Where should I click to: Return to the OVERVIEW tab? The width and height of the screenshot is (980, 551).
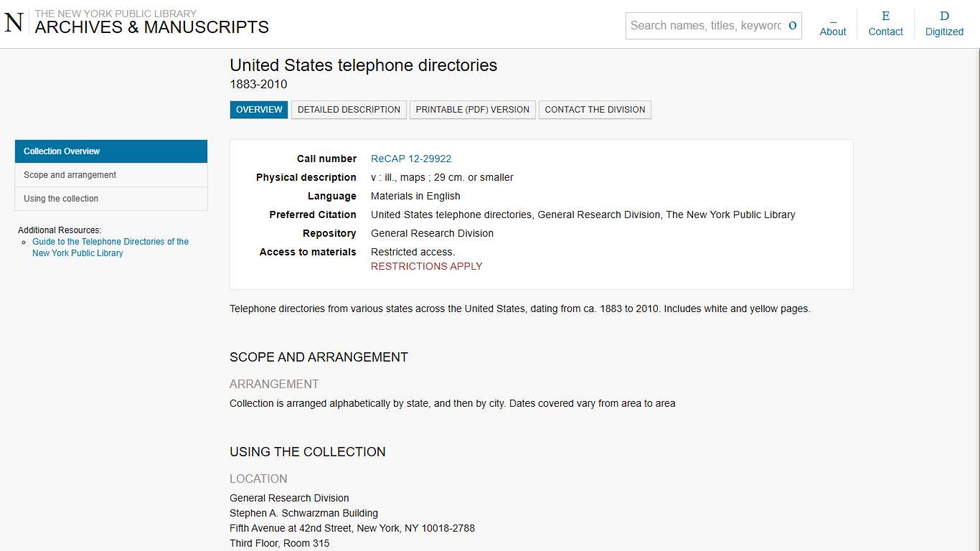258,109
